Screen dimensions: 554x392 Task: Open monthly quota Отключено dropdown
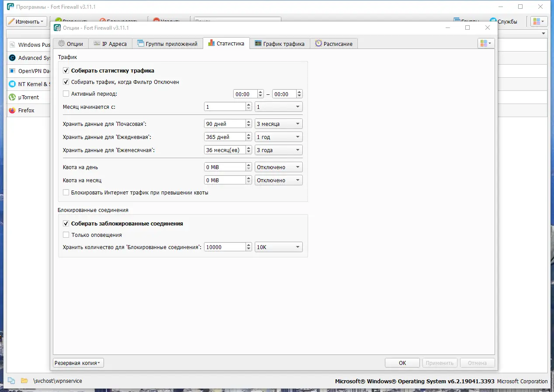click(278, 180)
